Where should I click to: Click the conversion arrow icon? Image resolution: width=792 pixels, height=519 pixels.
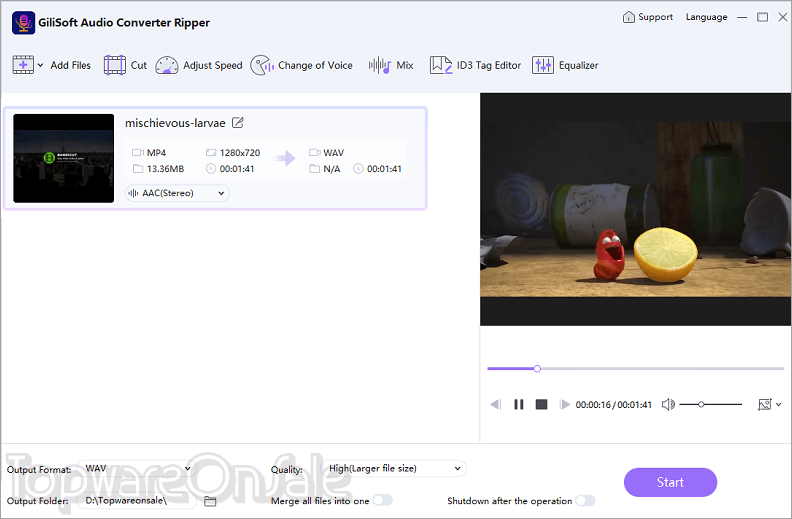286,158
